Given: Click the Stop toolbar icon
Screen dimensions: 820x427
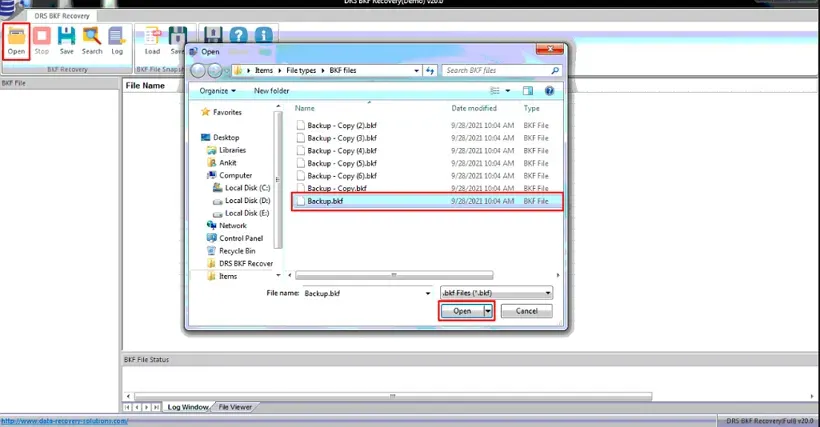Looking at the screenshot, I should (x=42, y=41).
